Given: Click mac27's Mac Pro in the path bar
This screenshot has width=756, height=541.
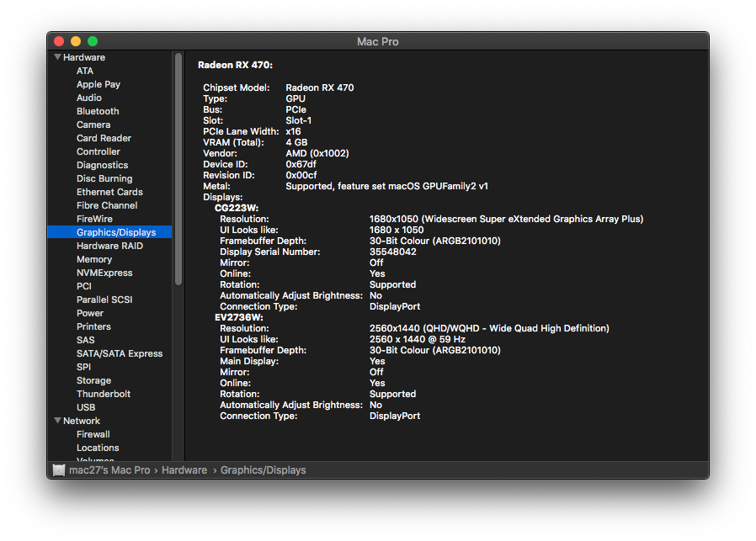Looking at the screenshot, I should coord(109,470).
